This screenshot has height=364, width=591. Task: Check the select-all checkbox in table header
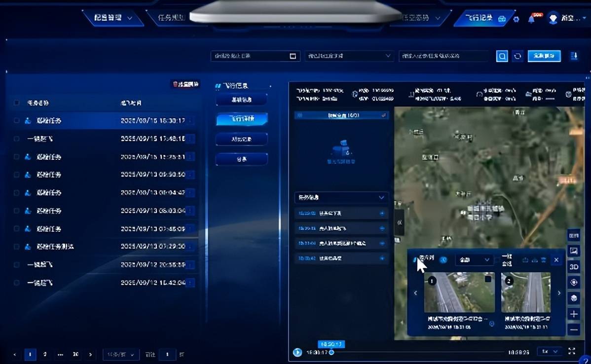(x=17, y=103)
